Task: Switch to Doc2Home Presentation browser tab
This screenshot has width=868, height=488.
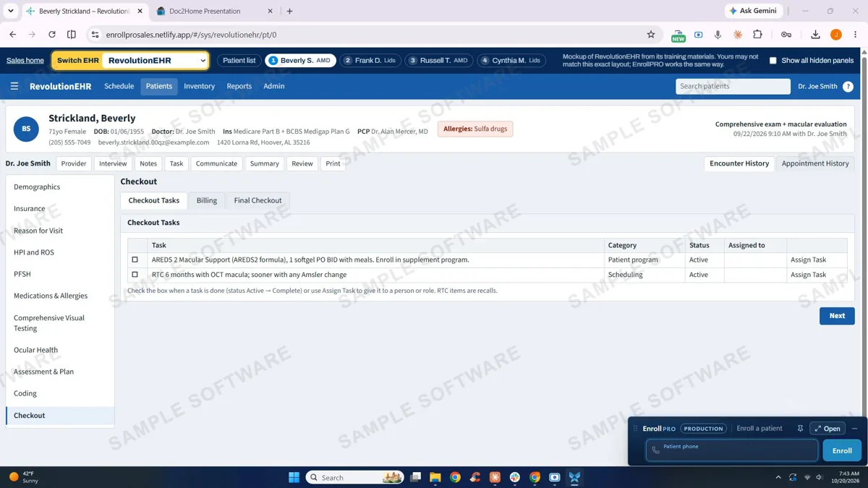Action: (214, 11)
